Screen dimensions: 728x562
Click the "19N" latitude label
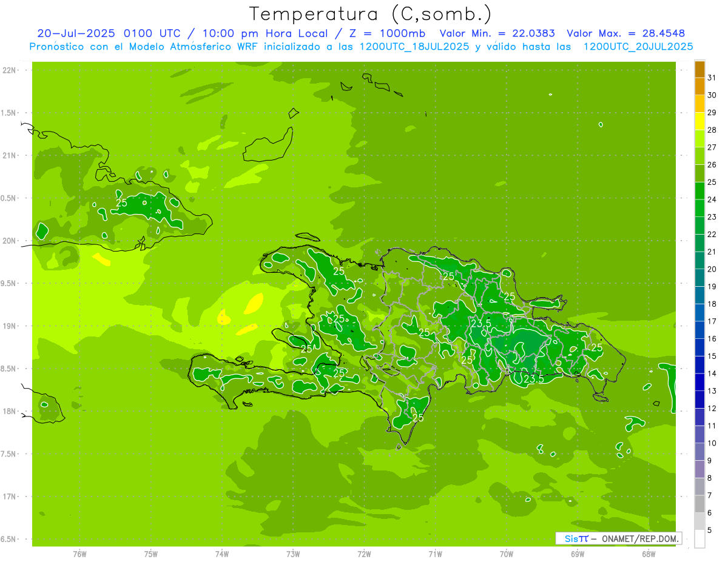[x=10, y=326]
